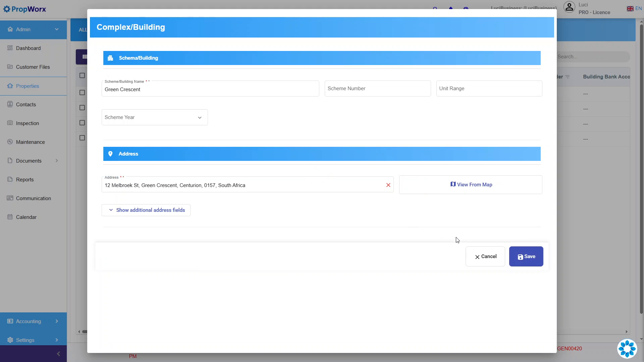
Task: Select Properties in the sidebar
Action: click(33, 86)
